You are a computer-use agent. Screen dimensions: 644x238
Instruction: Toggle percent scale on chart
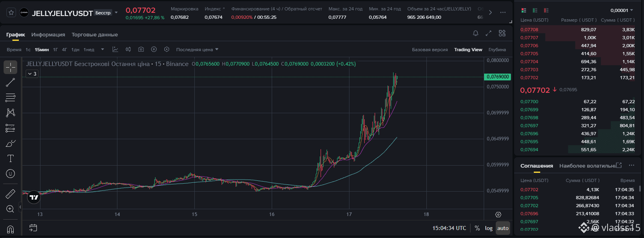pyautogui.click(x=477, y=228)
